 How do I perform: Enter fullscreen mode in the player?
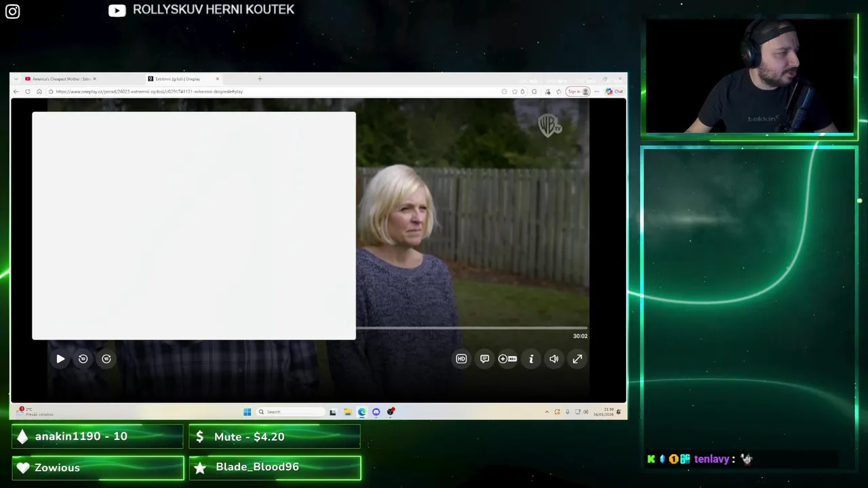(577, 359)
